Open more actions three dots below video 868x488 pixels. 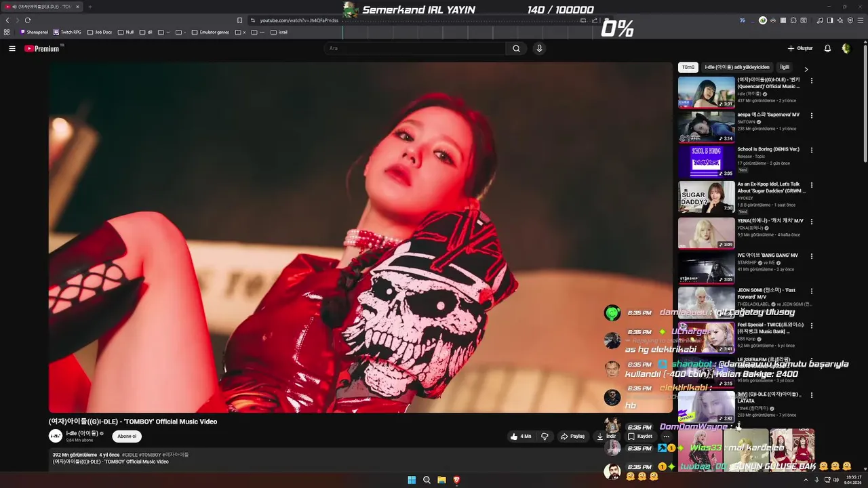(666, 436)
